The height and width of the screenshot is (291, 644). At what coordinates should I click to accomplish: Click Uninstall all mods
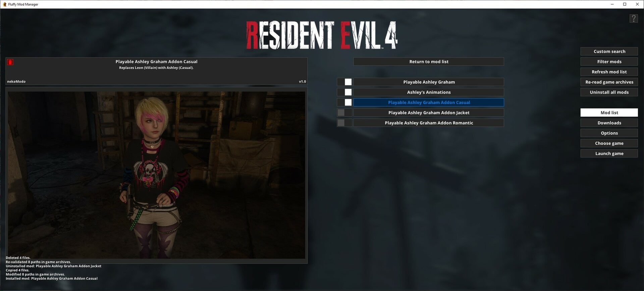pos(609,92)
